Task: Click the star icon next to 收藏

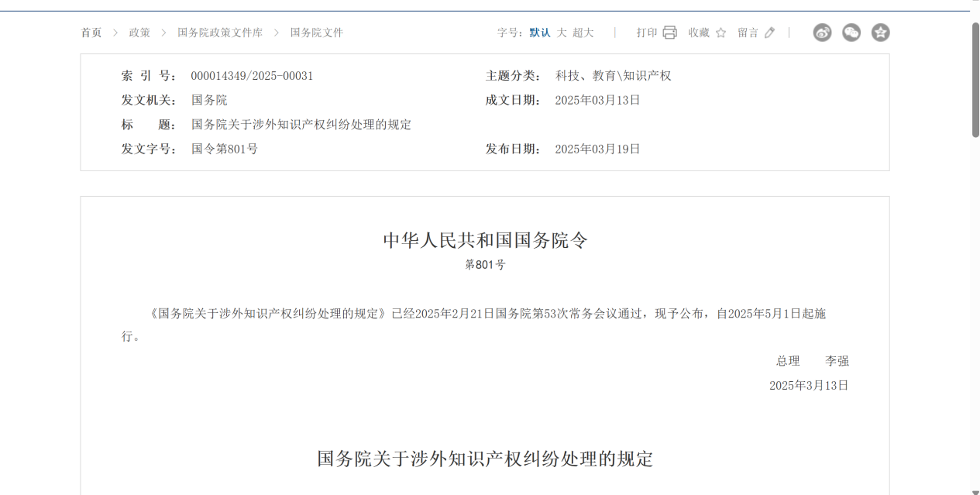Action: 721,33
